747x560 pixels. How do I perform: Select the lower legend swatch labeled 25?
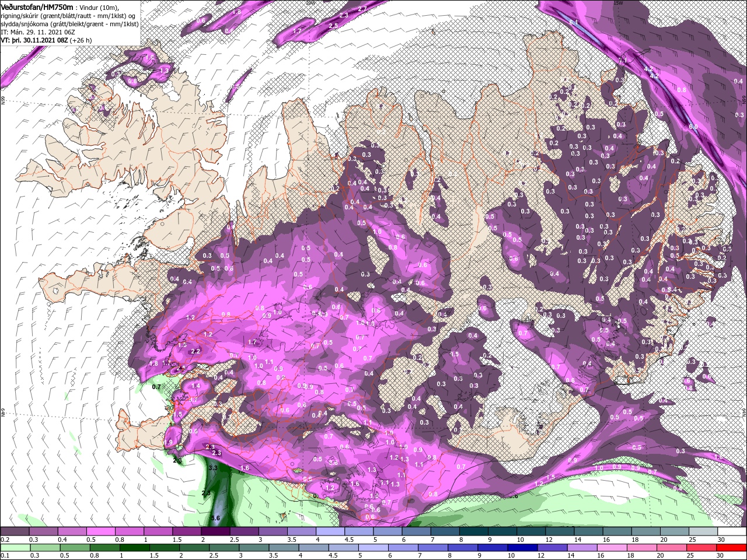tap(701, 548)
